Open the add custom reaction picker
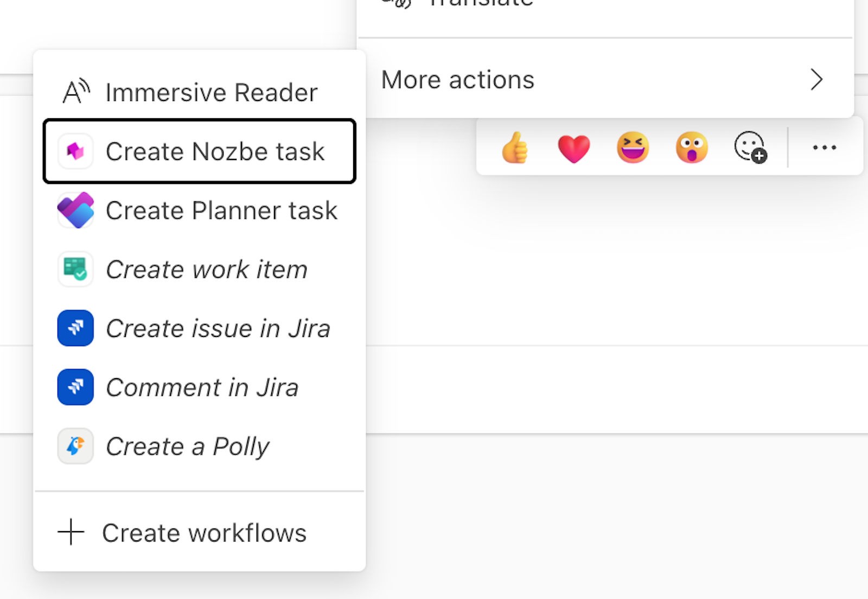 coord(749,146)
